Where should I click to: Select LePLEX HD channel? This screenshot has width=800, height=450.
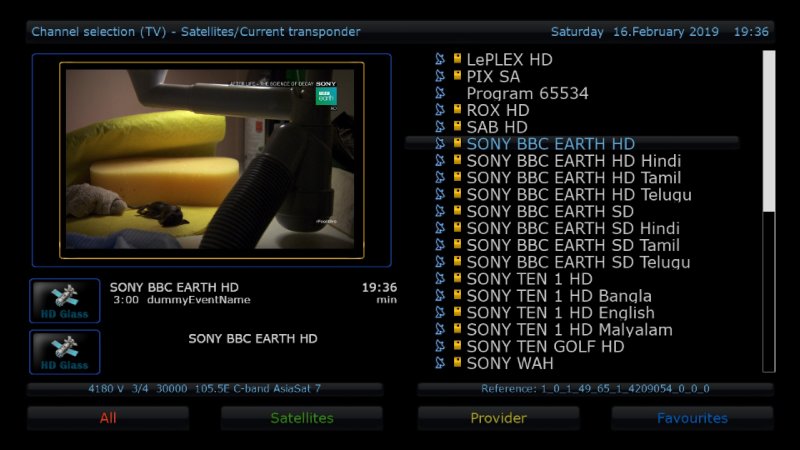[x=509, y=60]
